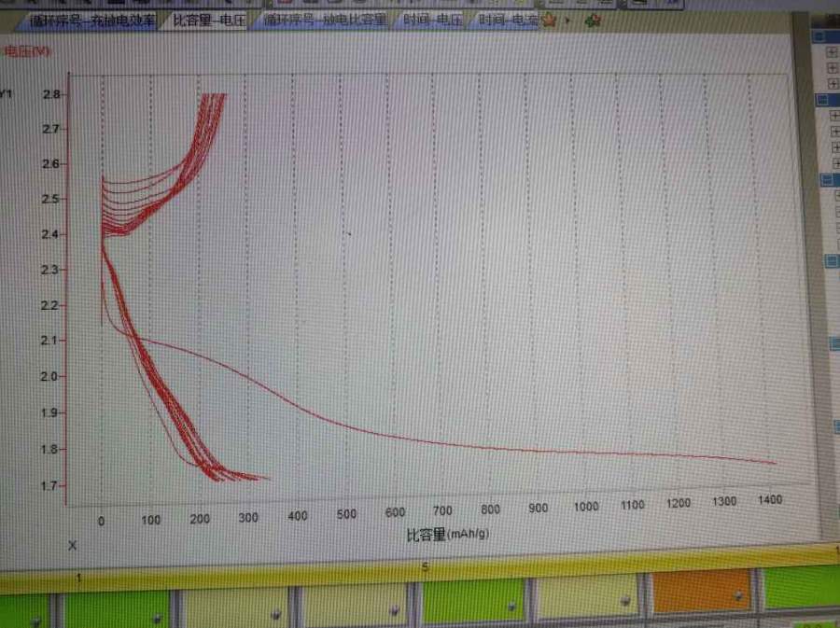840x628 pixels.
Task: Click the round indicator on the orange channel cell
Action: tap(739, 595)
